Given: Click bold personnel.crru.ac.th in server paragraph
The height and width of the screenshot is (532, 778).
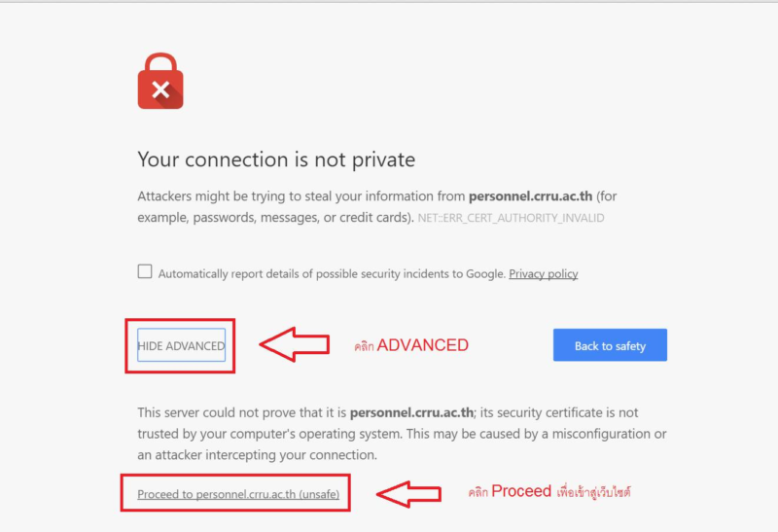Looking at the screenshot, I should 411,412.
